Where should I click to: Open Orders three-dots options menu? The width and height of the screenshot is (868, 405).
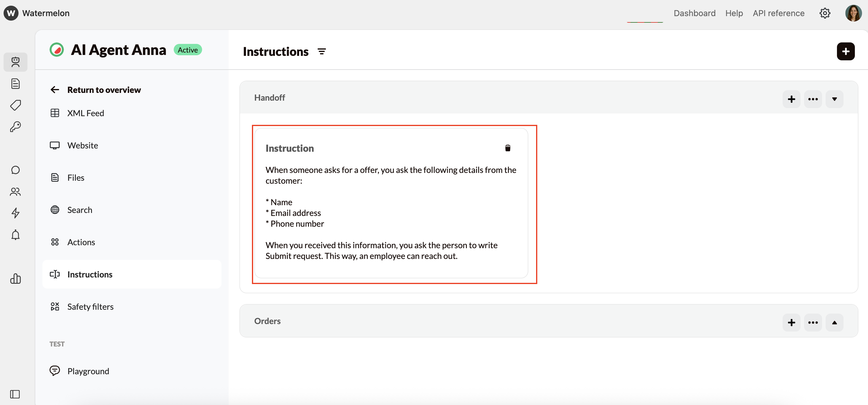click(x=812, y=322)
